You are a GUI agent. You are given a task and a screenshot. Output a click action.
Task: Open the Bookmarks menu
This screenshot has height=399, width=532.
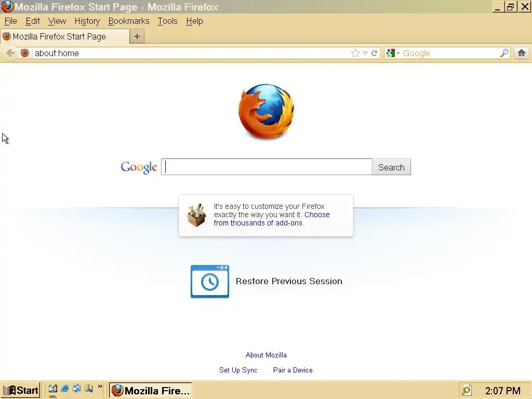pyautogui.click(x=129, y=21)
